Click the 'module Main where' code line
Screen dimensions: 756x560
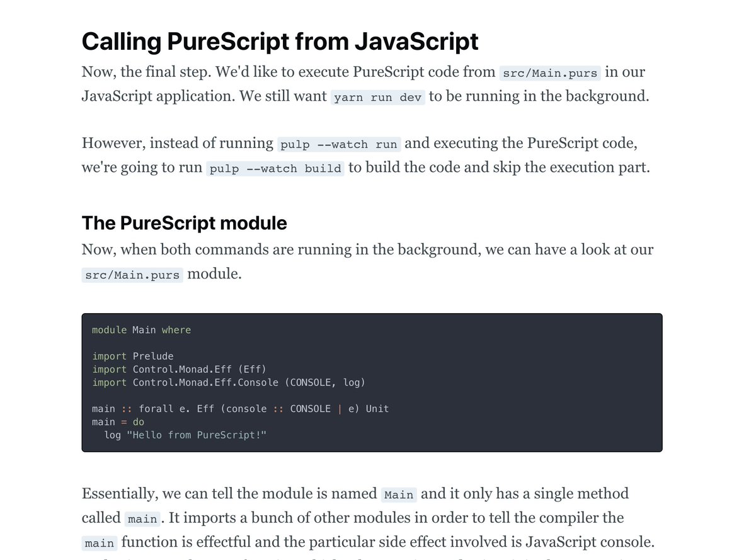(x=141, y=330)
